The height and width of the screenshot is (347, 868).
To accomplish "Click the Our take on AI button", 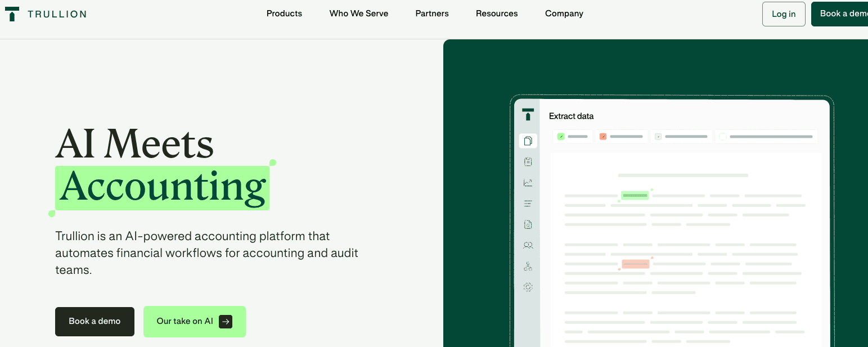I will pyautogui.click(x=194, y=322).
